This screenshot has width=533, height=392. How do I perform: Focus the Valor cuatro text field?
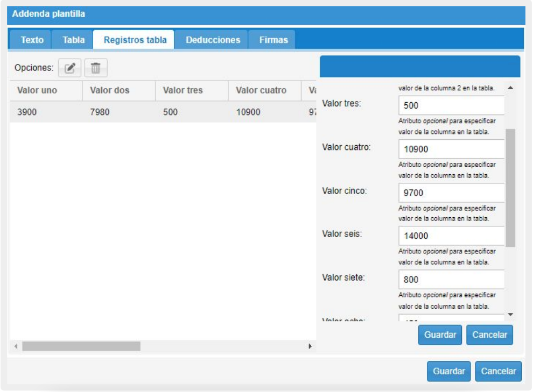(451, 149)
